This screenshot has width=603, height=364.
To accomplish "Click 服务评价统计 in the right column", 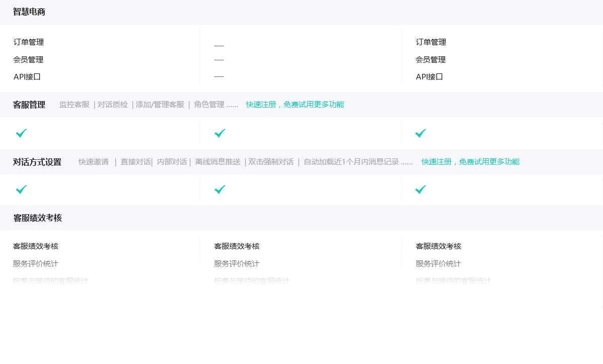I will pos(439,264).
